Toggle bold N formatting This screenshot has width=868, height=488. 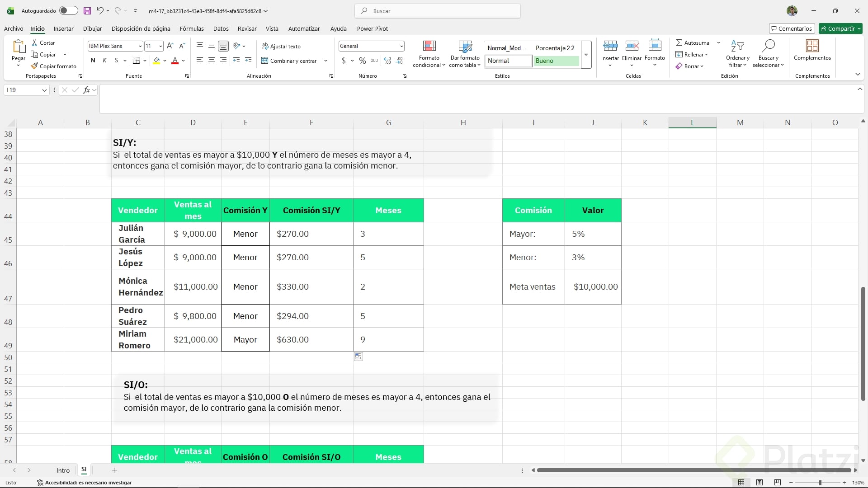[93, 61]
